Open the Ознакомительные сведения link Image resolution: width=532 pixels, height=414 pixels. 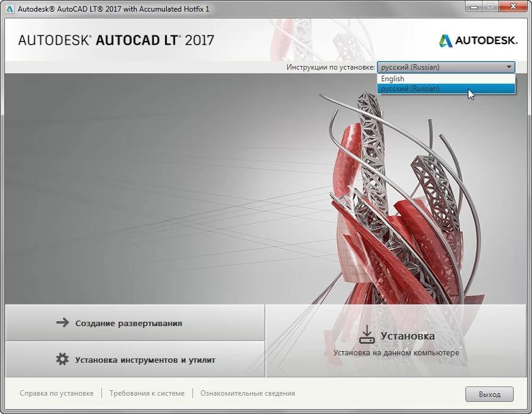pyautogui.click(x=248, y=393)
